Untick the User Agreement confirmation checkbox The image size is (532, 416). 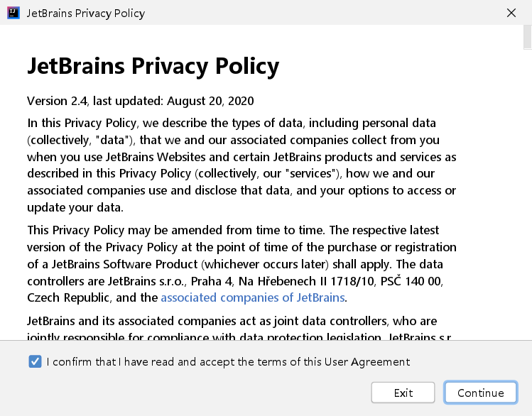(x=35, y=362)
